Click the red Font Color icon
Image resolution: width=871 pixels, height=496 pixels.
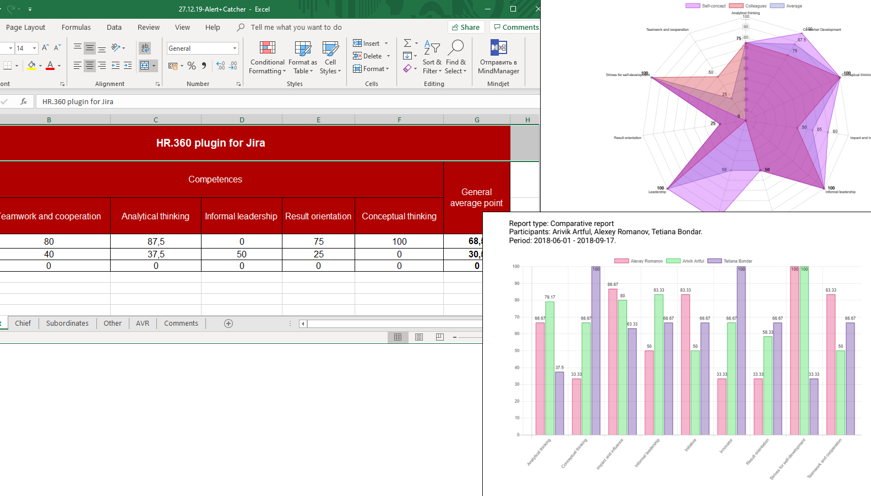(x=50, y=66)
